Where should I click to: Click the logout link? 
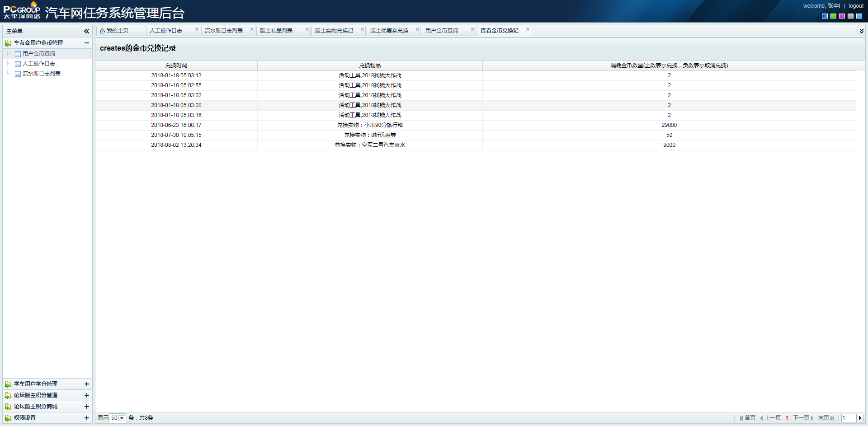[856, 6]
